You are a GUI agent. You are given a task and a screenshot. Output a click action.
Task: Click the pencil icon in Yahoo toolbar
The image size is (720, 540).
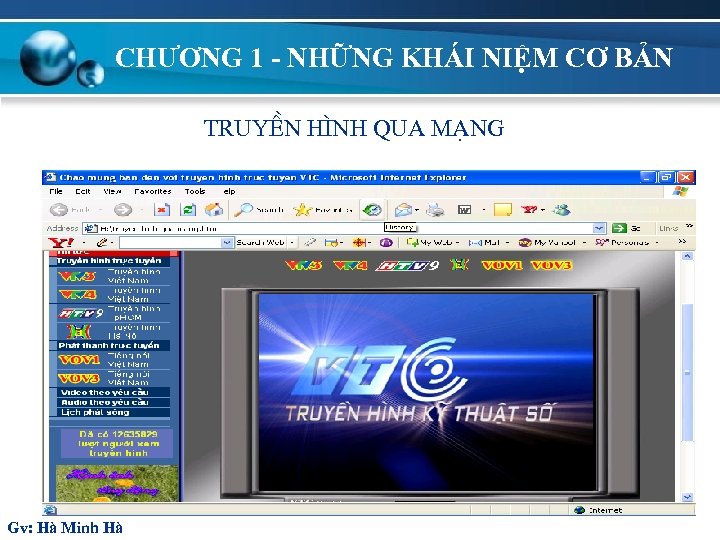click(102, 242)
